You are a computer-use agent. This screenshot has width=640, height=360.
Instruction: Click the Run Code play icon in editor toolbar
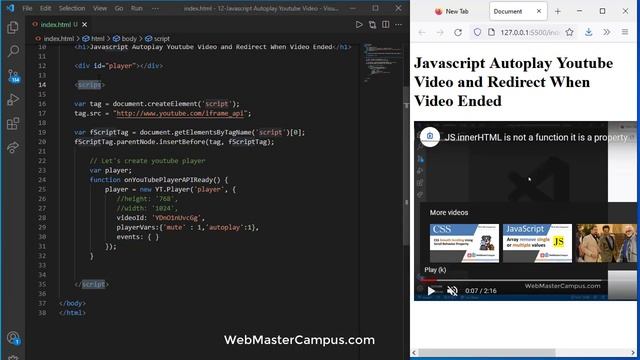359,24
